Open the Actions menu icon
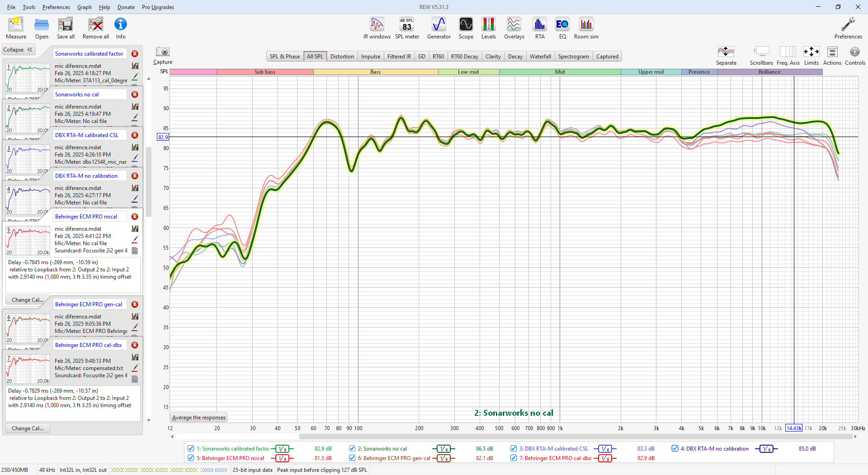868x475 pixels. pos(832,55)
